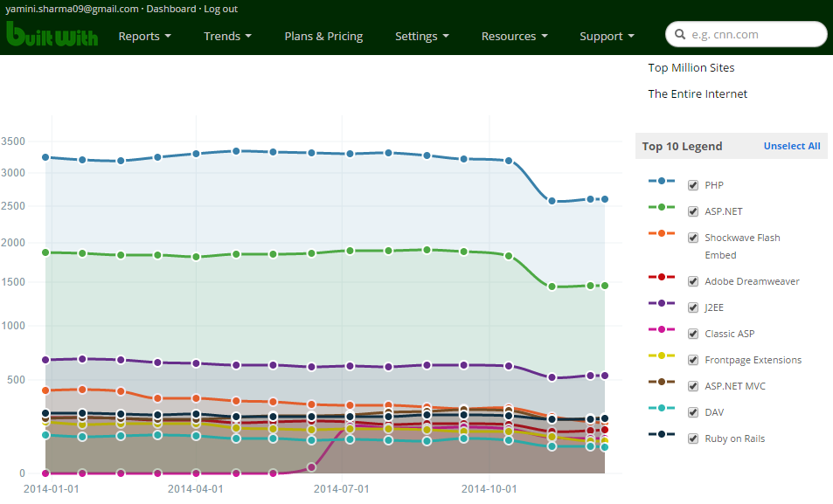Screen dimensions: 833x504
Task: Click the Log out link
Action: [221, 9]
